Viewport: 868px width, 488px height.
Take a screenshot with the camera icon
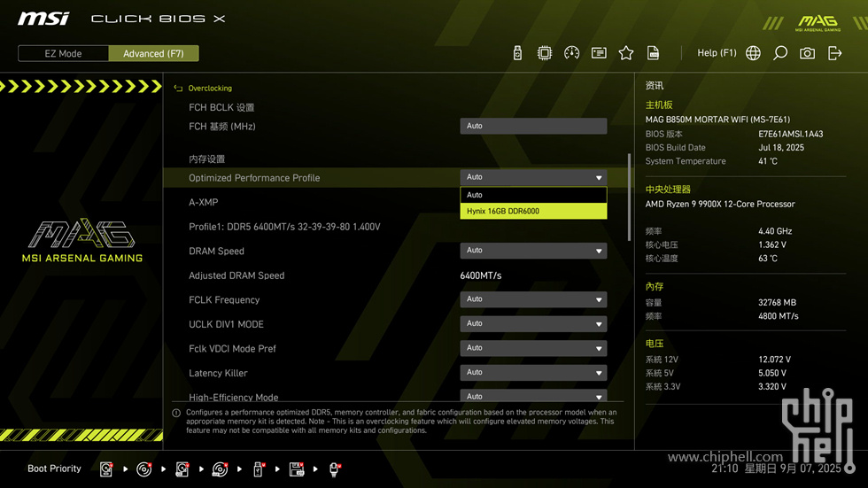coord(807,53)
